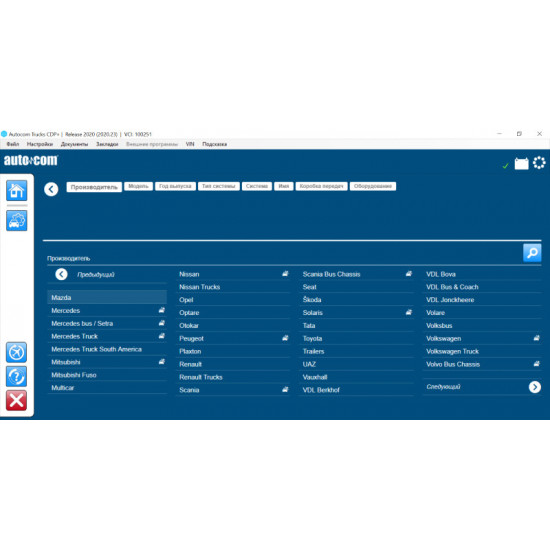Select the Год выпуска tab
The image size is (550, 550).
tap(175, 186)
